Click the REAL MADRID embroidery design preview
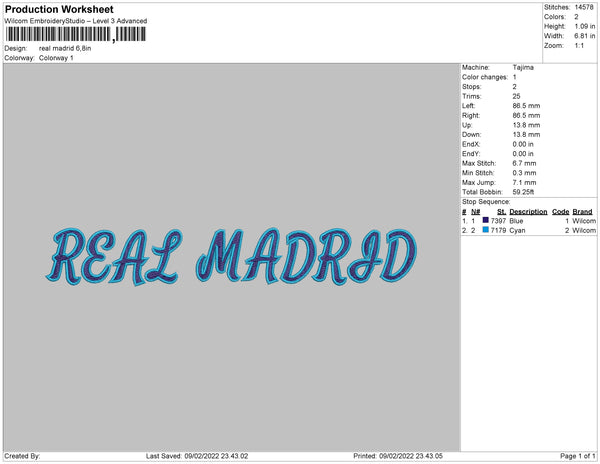The image size is (600, 464). pyautogui.click(x=232, y=257)
